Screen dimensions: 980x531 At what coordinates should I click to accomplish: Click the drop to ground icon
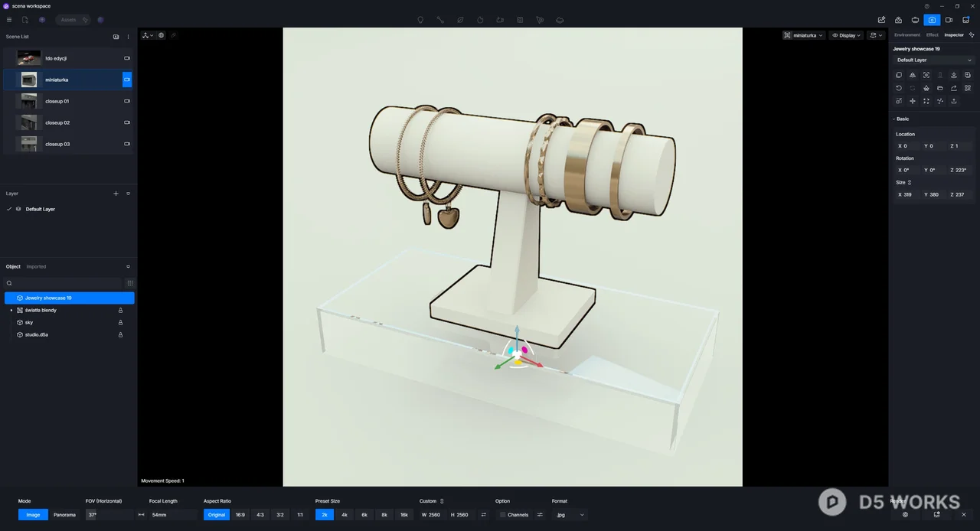[954, 75]
